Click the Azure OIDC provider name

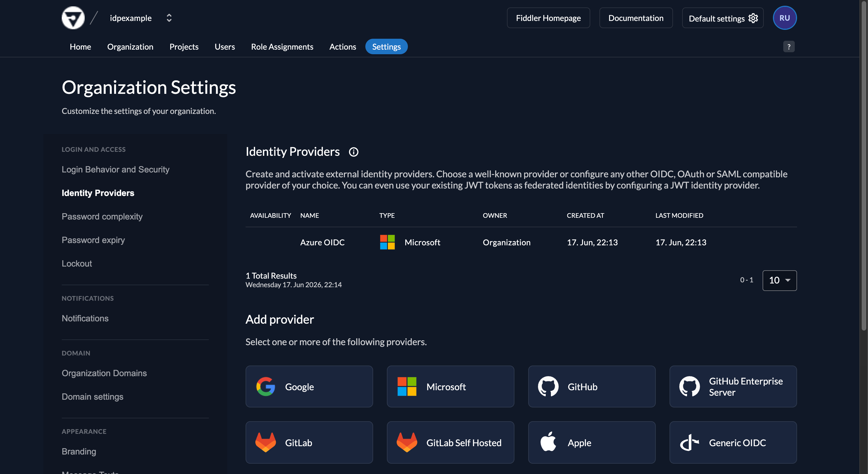tap(322, 242)
